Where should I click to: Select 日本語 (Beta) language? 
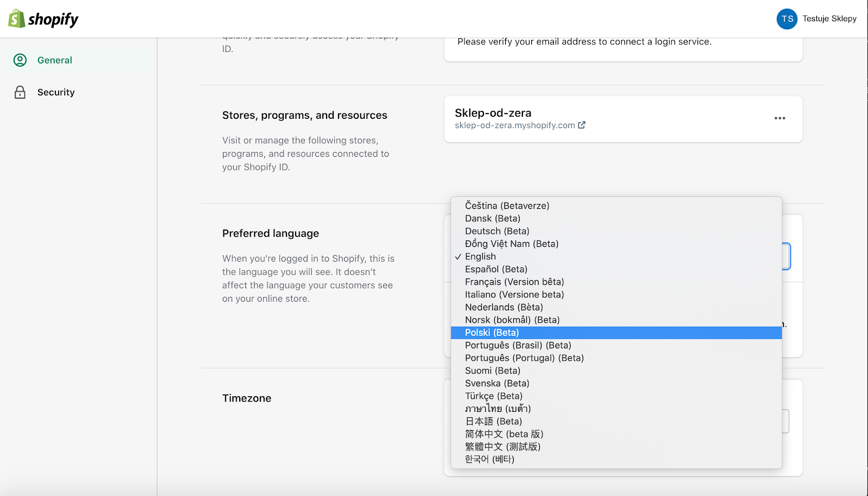click(x=616, y=421)
